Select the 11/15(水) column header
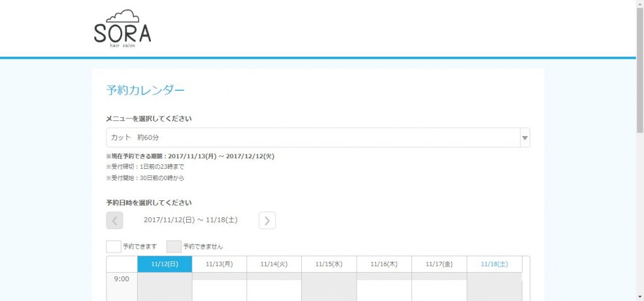The width and height of the screenshot is (644, 301). pos(329,264)
